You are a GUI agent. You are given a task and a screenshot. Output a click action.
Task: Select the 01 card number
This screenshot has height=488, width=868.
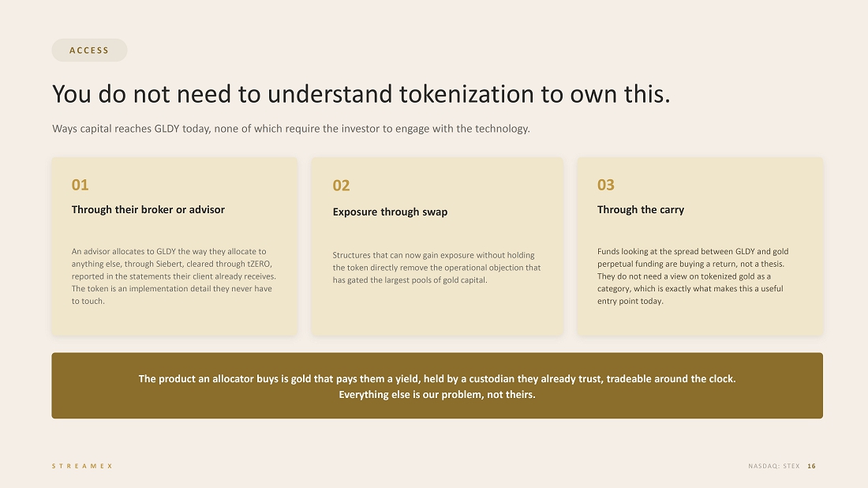pos(80,185)
